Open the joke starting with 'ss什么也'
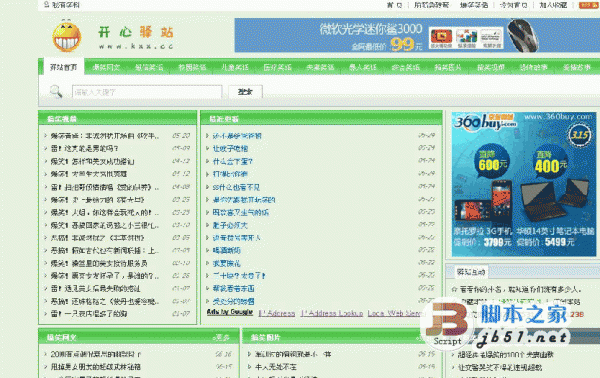 (x=236, y=187)
